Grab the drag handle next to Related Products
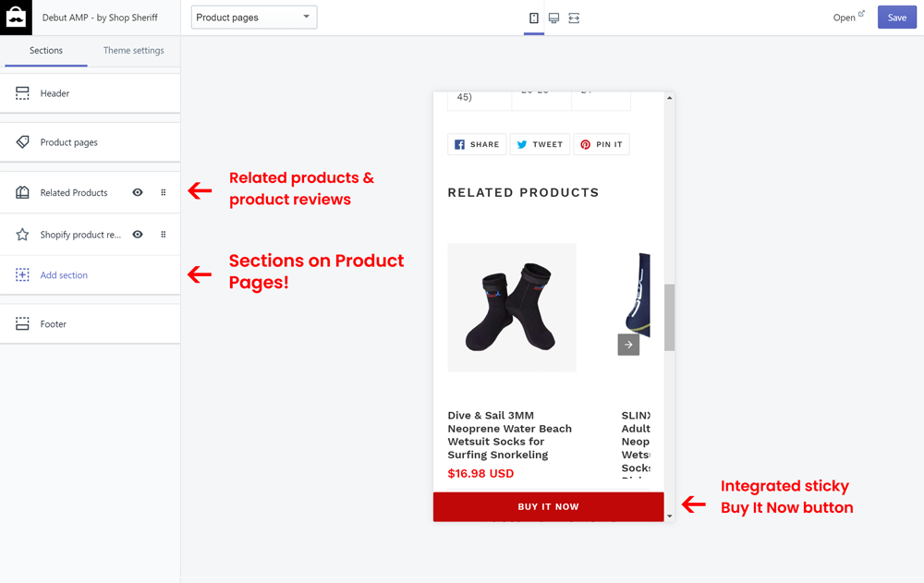The width and height of the screenshot is (924, 583). (x=164, y=192)
